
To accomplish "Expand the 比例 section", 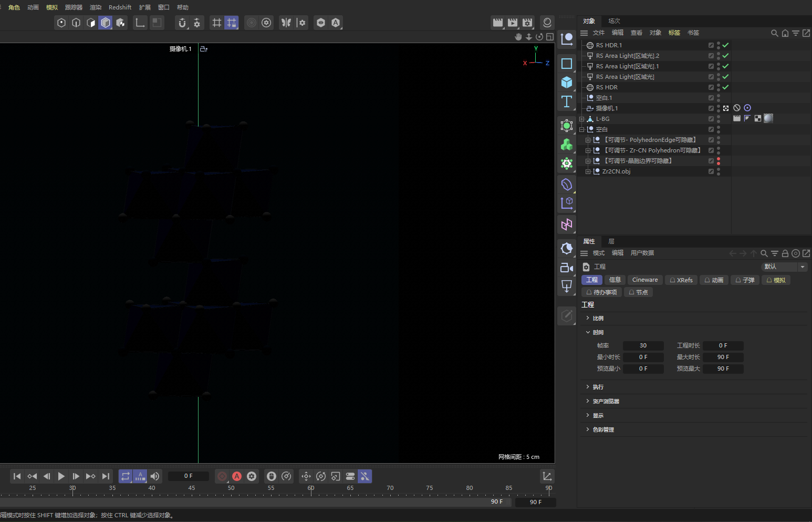I will [588, 318].
